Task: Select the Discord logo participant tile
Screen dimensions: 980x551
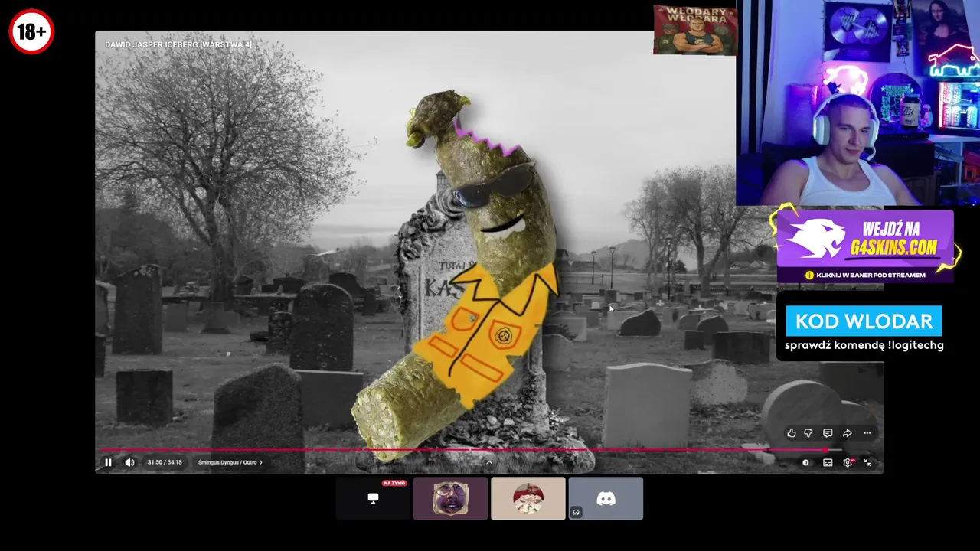Action: click(606, 498)
